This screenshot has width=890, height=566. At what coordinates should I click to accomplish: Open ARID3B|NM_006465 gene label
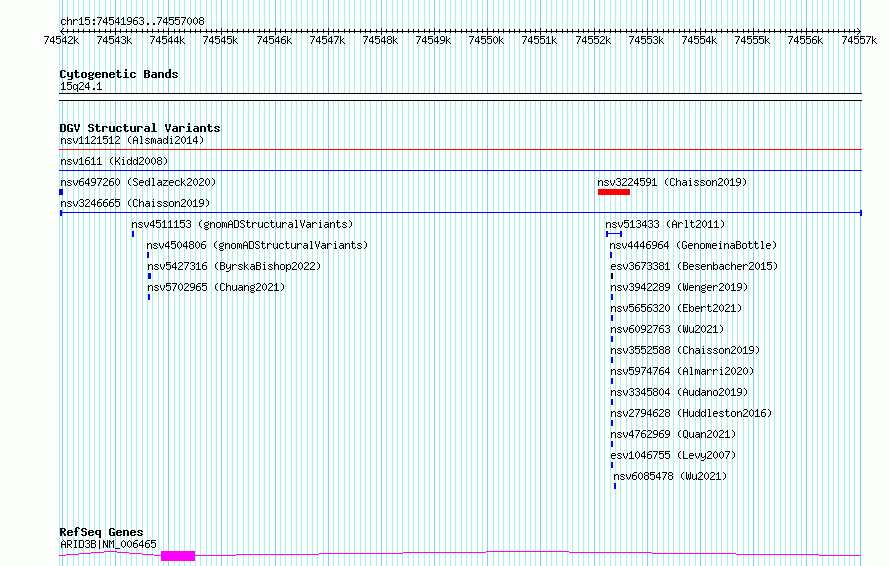pos(108,544)
